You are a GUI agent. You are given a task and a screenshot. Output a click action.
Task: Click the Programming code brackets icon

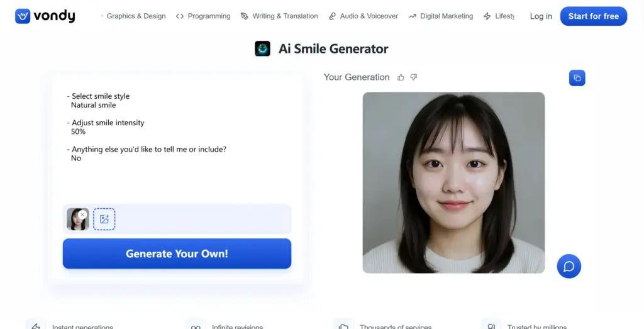pyautogui.click(x=179, y=16)
